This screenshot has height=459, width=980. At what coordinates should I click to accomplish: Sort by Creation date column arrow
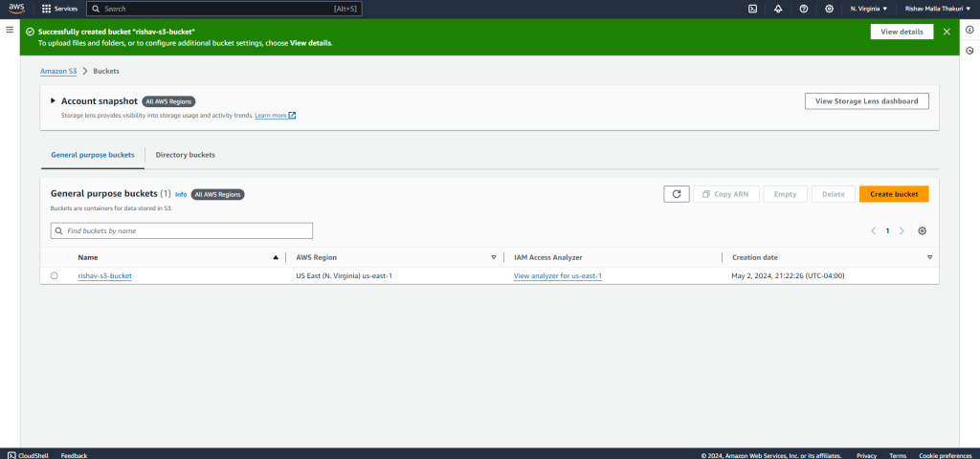point(929,257)
